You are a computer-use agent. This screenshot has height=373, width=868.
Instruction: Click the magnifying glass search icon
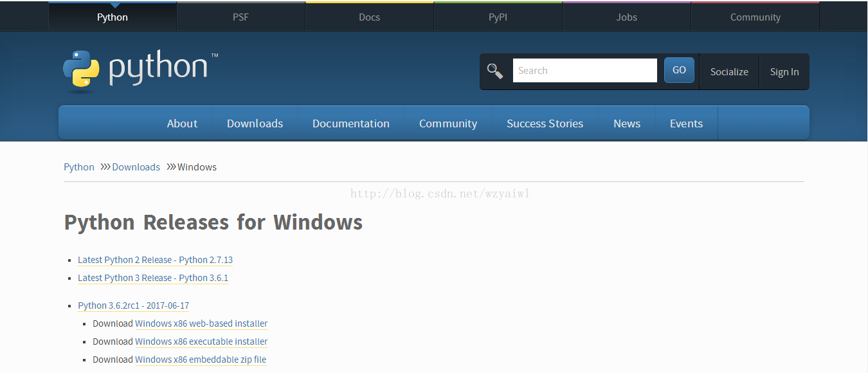click(495, 71)
